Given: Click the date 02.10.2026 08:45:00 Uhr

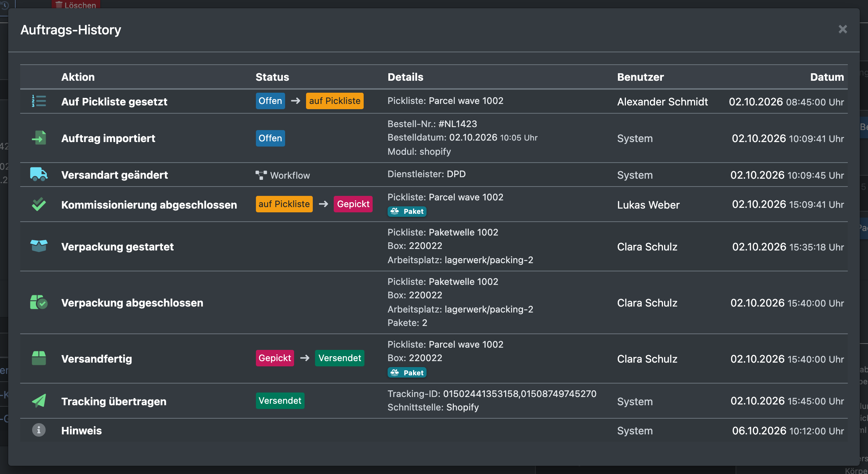Looking at the screenshot, I should (786, 102).
